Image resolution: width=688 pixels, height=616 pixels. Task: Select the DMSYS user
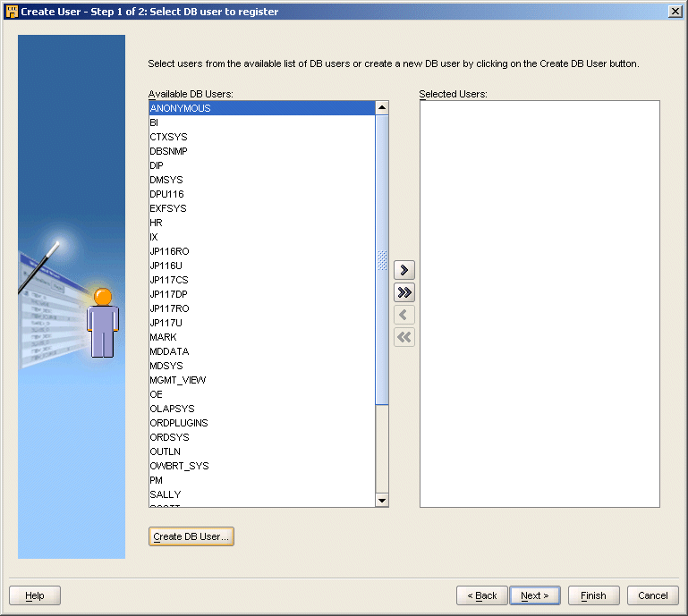click(x=262, y=180)
